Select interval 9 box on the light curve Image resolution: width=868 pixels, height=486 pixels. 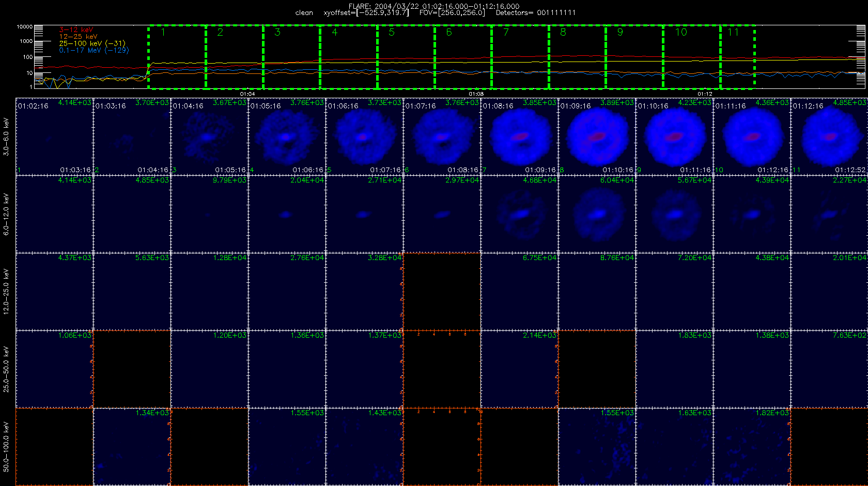coord(634,56)
